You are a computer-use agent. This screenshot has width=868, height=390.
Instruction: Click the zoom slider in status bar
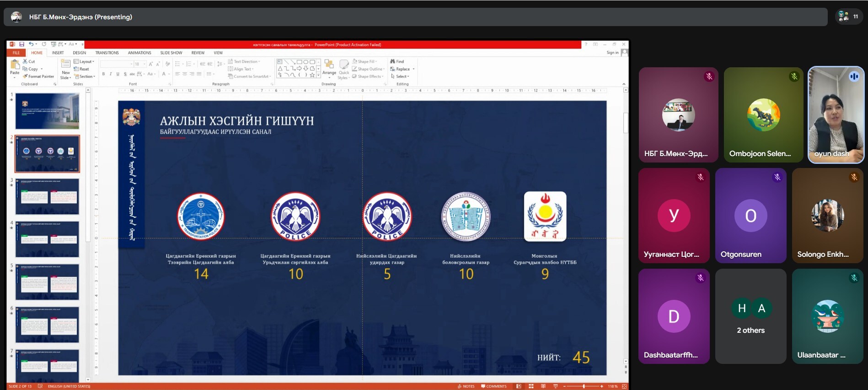pos(584,386)
